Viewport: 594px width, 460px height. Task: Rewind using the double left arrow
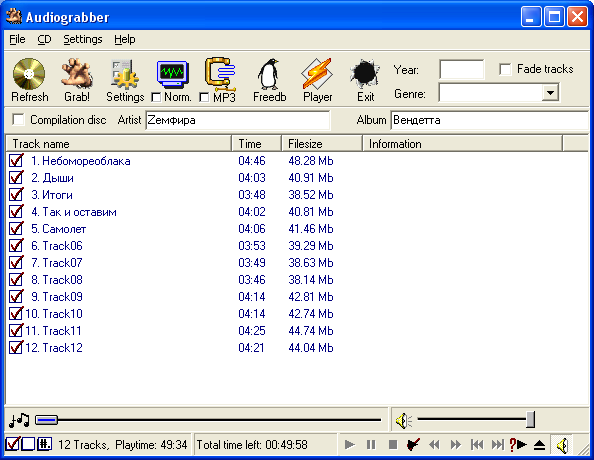(434, 444)
